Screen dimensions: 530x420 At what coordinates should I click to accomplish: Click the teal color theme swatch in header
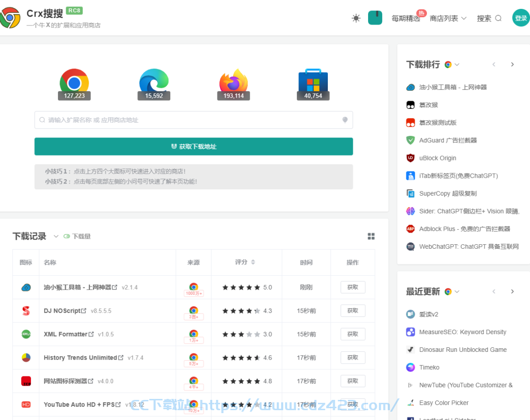coord(375,18)
